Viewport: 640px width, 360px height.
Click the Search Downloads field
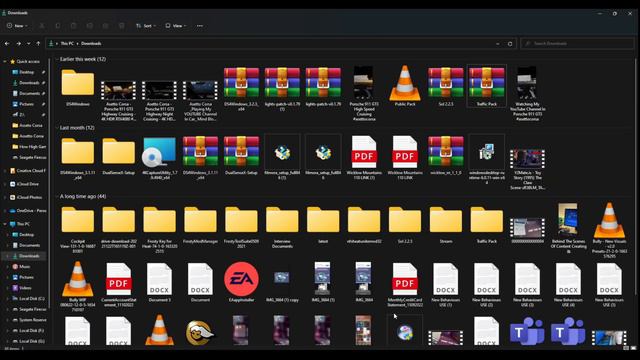point(577,43)
